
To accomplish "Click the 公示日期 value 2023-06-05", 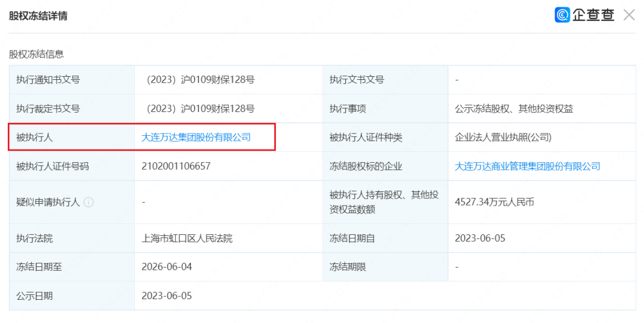I will point(167,296).
